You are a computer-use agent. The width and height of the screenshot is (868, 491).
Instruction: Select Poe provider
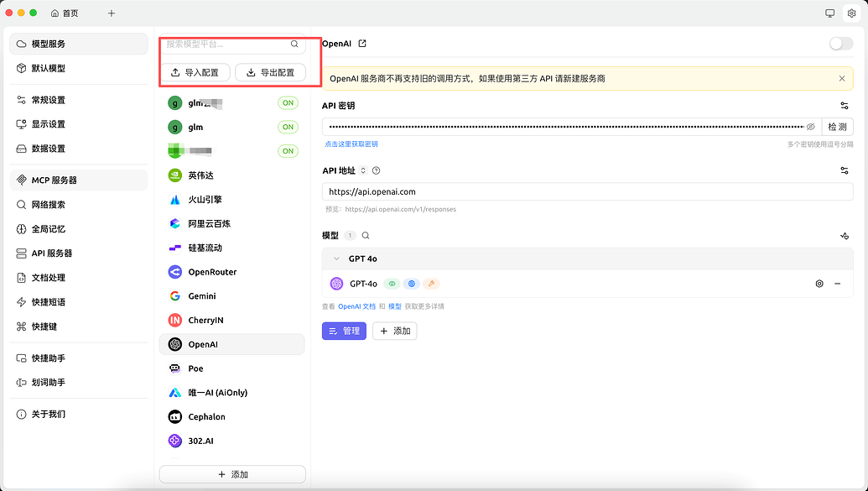[232, 368]
